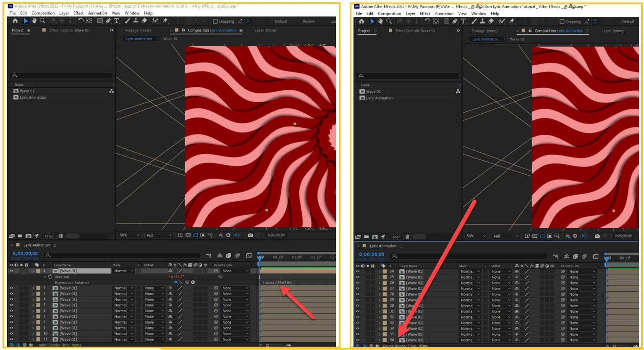Image resolution: width=644 pixels, height=350 pixels.
Task: Click the 0;00;00;00 current time in left timeline
Action: point(25,254)
